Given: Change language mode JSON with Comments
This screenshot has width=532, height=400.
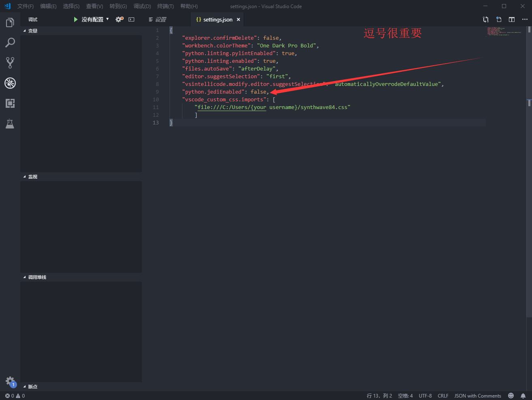Looking at the screenshot, I should pyautogui.click(x=478, y=396).
